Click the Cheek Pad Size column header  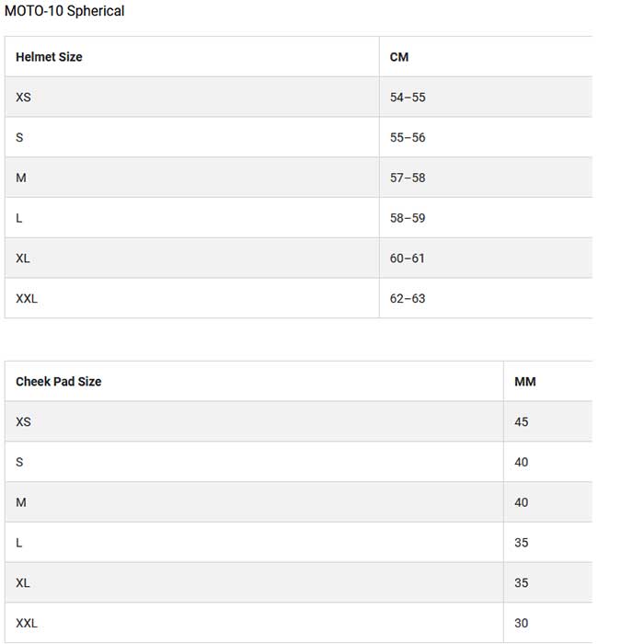[59, 382]
